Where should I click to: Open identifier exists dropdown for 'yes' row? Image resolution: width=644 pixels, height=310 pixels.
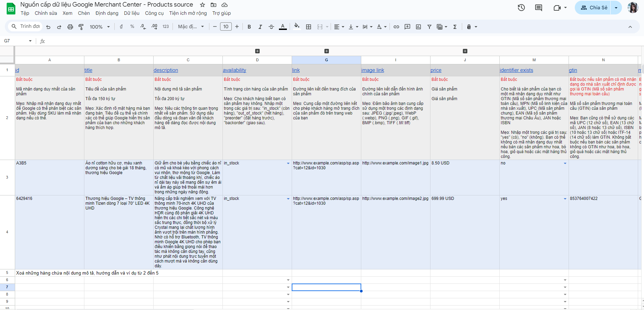pos(565,199)
